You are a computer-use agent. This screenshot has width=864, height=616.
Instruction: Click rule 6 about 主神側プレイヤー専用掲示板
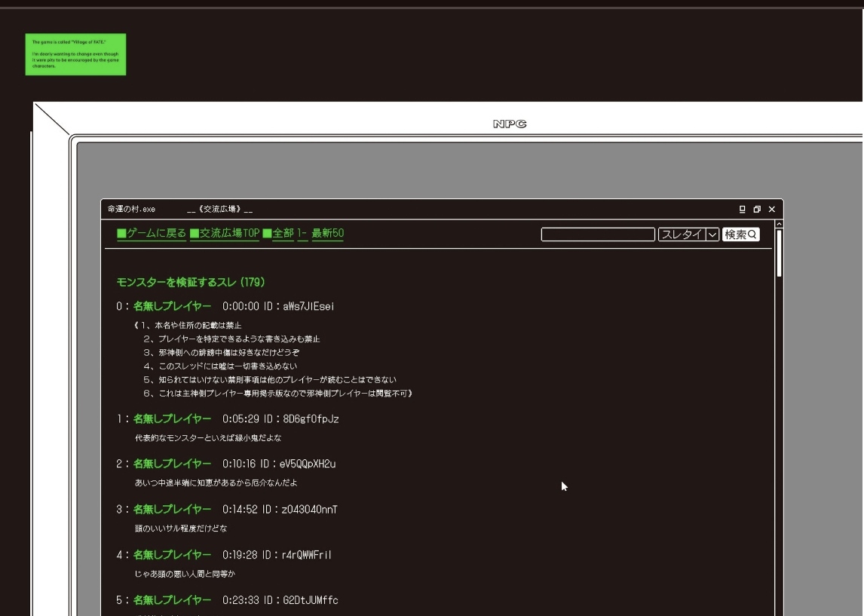click(278, 394)
